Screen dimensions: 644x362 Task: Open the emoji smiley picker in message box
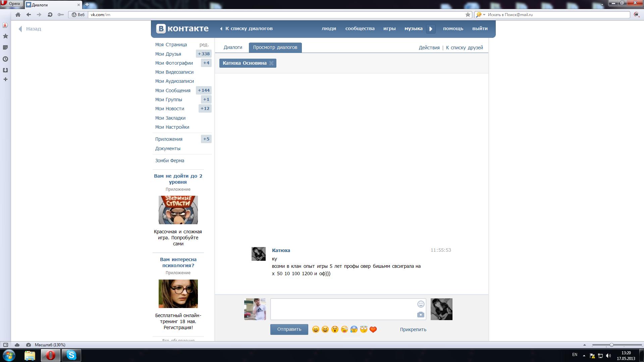tap(421, 304)
